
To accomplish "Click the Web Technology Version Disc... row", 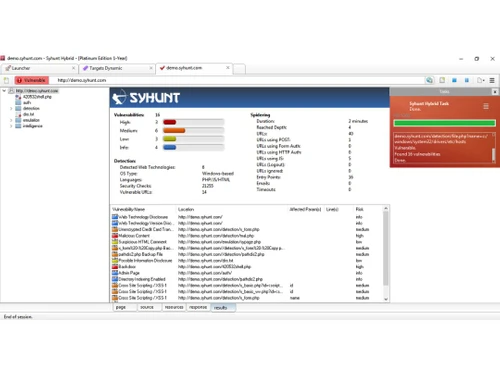I will tap(247, 223).
